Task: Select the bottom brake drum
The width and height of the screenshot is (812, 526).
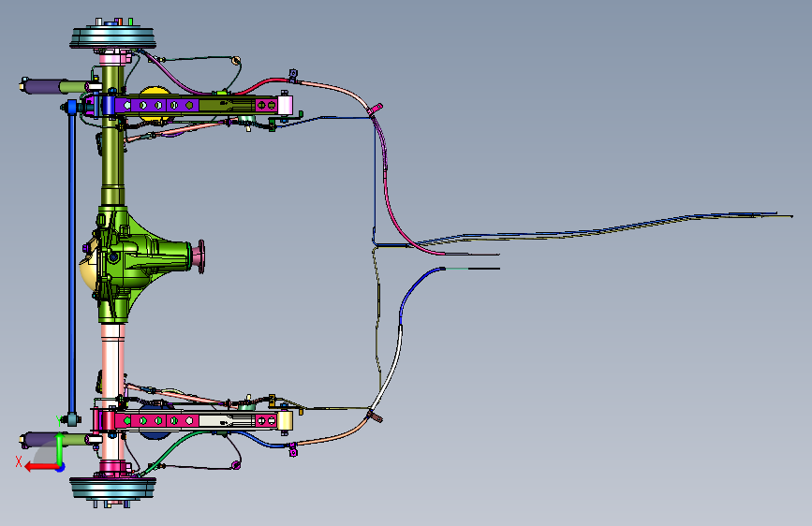Action: pos(113,489)
